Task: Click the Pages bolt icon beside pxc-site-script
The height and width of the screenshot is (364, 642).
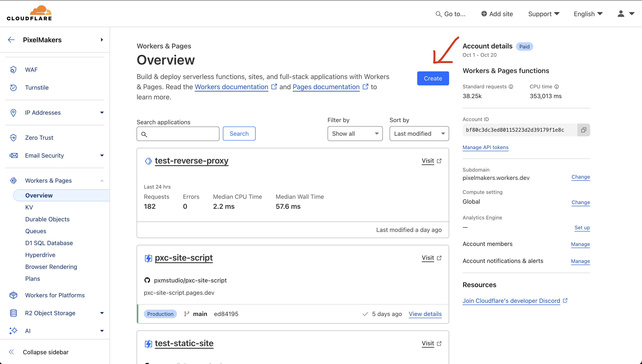Action: [x=148, y=258]
